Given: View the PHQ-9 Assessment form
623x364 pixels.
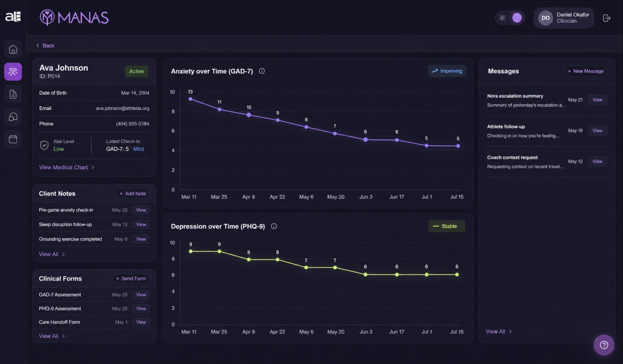Looking at the screenshot, I should pyautogui.click(x=141, y=308).
